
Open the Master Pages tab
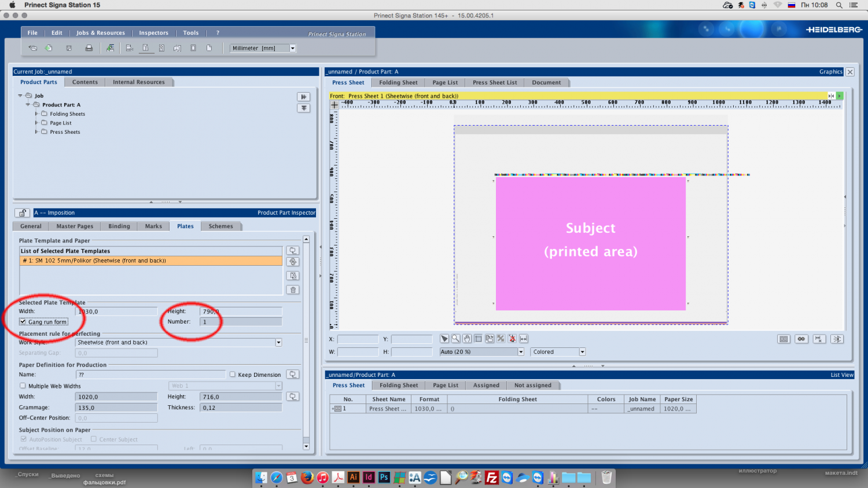coord(75,226)
